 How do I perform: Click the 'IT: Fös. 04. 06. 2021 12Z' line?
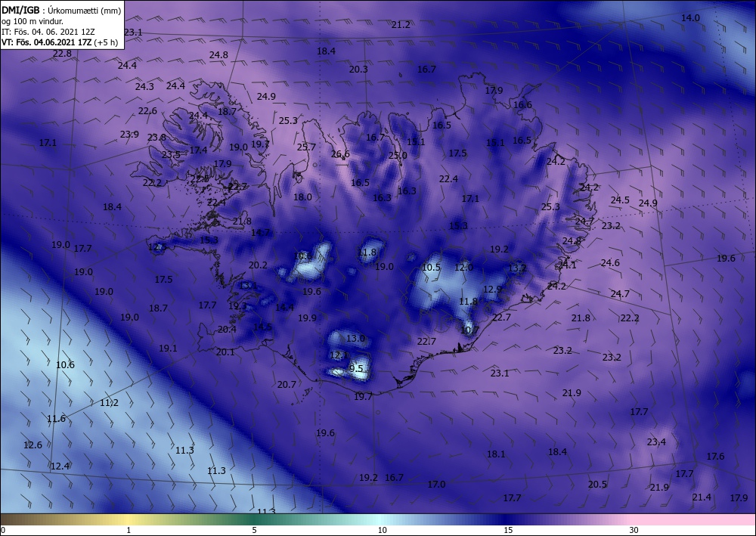tap(48, 32)
